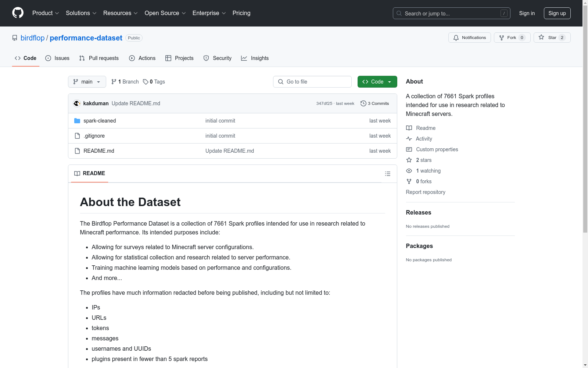Click the kakduman avatar icon

click(x=77, y=103)
